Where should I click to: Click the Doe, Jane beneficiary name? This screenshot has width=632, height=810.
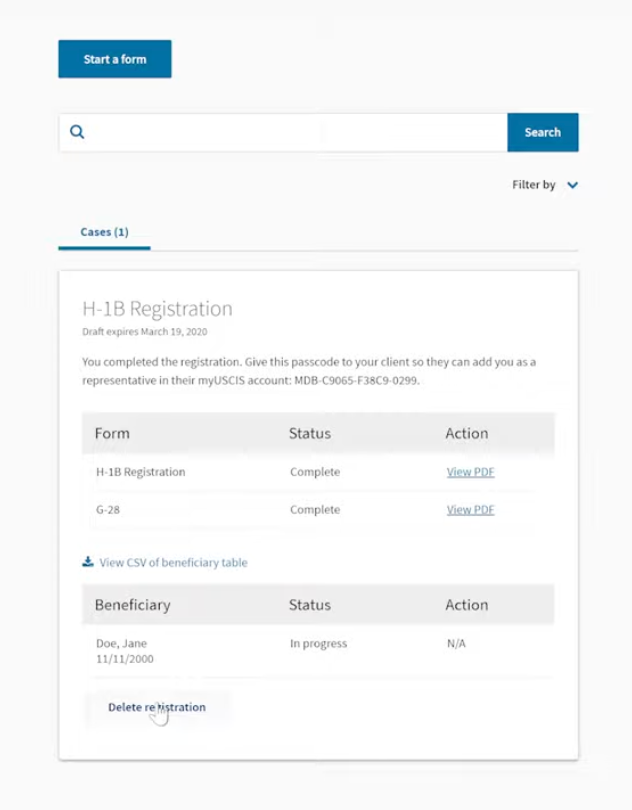click(x=121, y=643)
